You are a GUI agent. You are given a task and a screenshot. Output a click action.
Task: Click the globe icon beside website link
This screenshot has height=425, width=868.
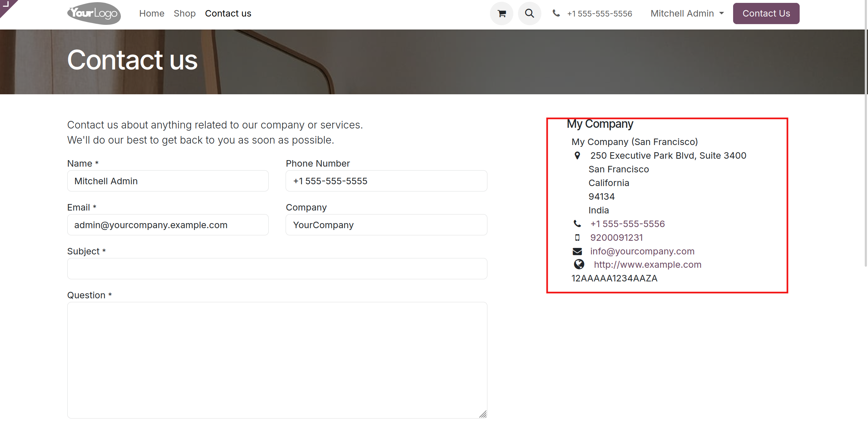579,265
